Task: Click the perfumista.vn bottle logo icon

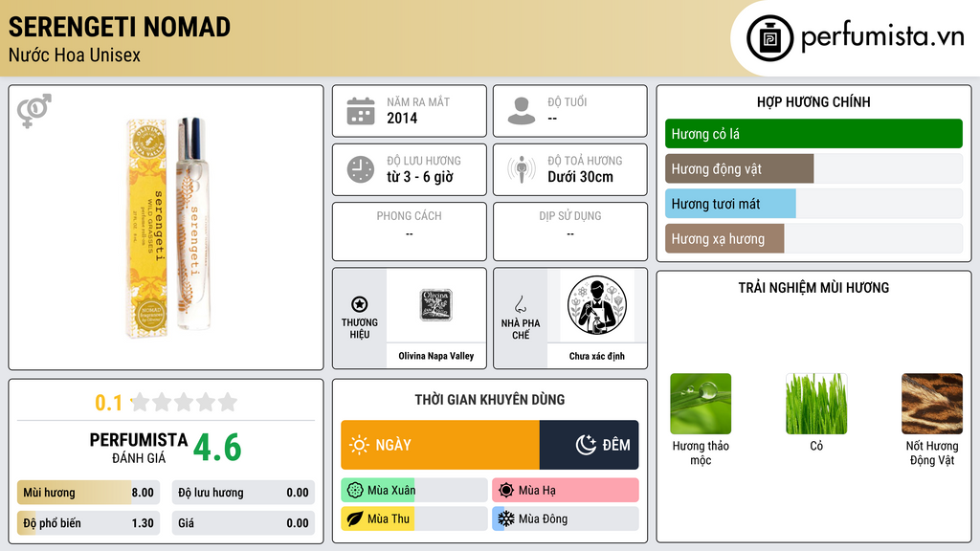Action: tap(769, 38)
